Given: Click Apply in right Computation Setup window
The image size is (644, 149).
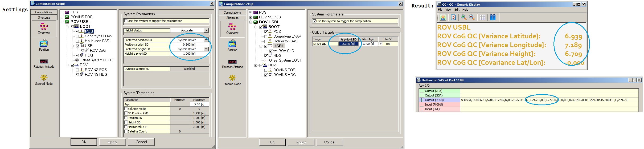Looking at the screenshot, I should click(301, 142).
